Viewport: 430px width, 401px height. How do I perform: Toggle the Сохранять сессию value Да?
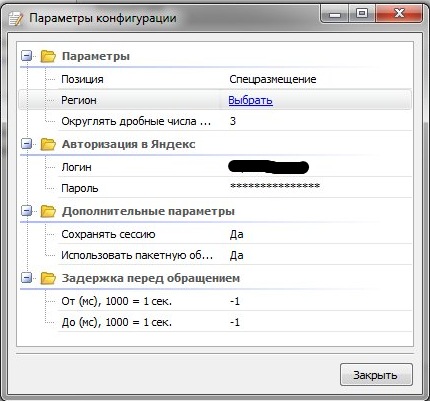pos(236,234)
